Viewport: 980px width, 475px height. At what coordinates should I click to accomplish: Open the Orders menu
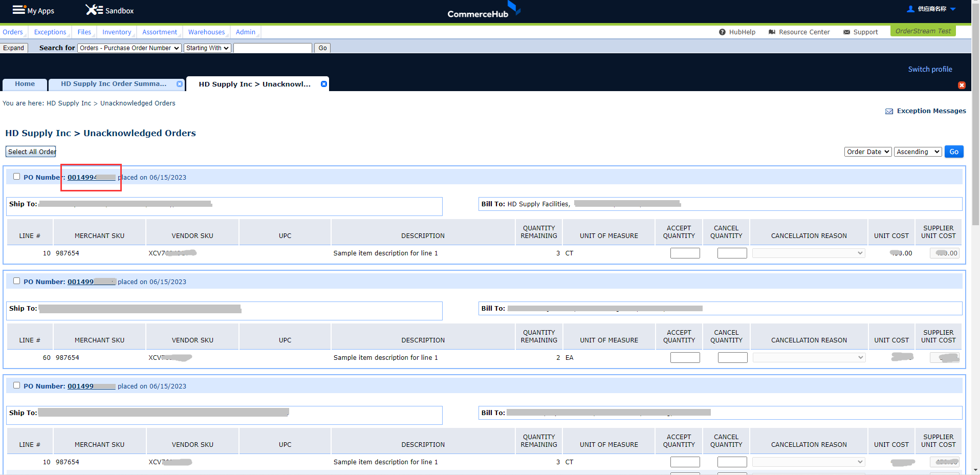pos(13,32)
